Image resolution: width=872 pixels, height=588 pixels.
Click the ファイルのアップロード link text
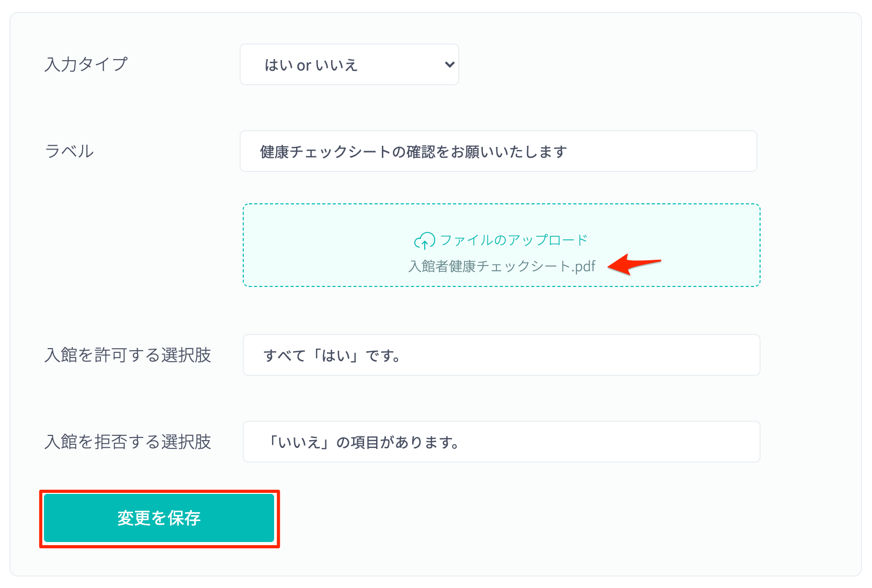514,240
